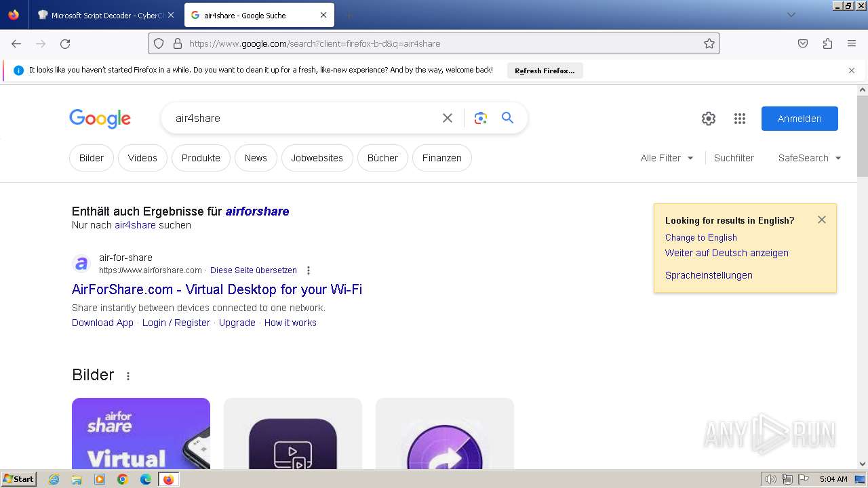This screenshot has height=488, width=868.
Task: Select the Bilder filter chip
Action: (x=92, y=158)
